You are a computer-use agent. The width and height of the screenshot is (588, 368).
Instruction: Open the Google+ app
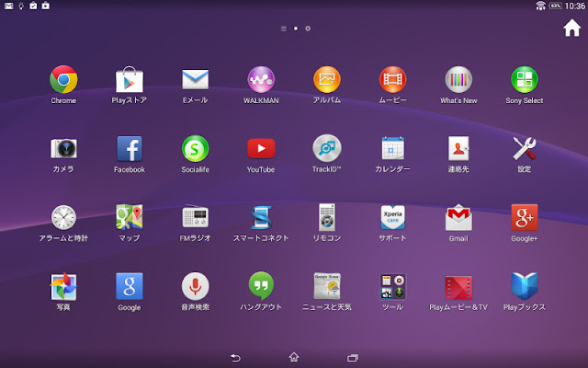coord(525,217)
